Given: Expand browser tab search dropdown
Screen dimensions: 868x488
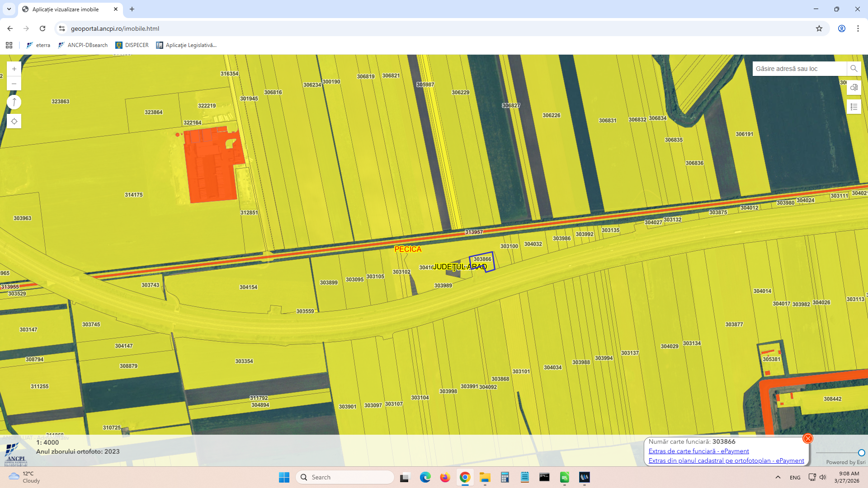Looking at the screenshot, I should click(9, 9).
